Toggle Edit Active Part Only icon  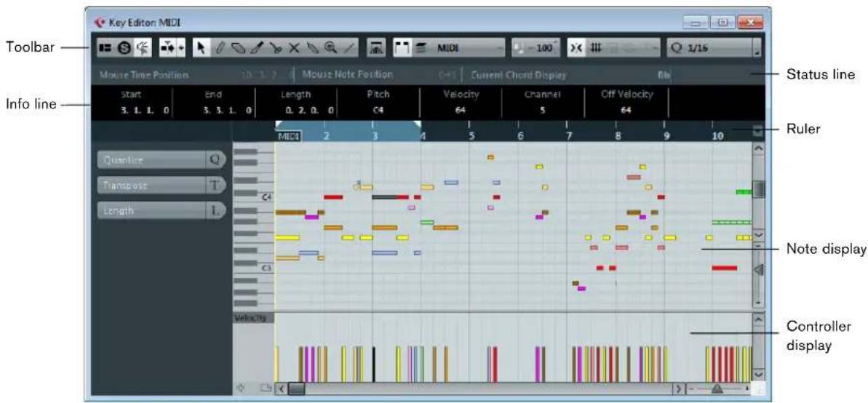[x=420, y=48]
